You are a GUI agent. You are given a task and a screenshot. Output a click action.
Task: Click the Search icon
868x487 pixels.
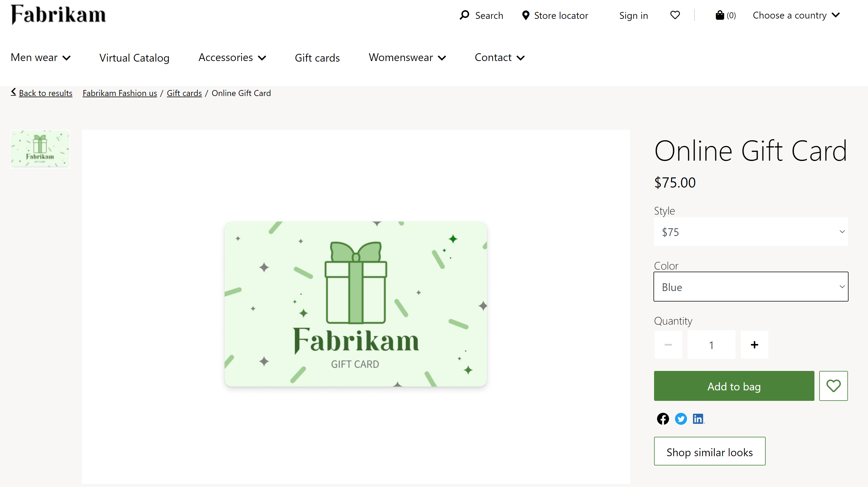pyautogui.click(x=464, y=15)
